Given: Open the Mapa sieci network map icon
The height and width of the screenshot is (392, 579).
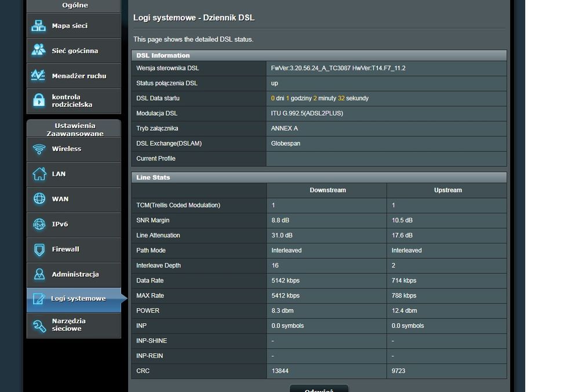Looking at the screenshot, I should 39,26.
